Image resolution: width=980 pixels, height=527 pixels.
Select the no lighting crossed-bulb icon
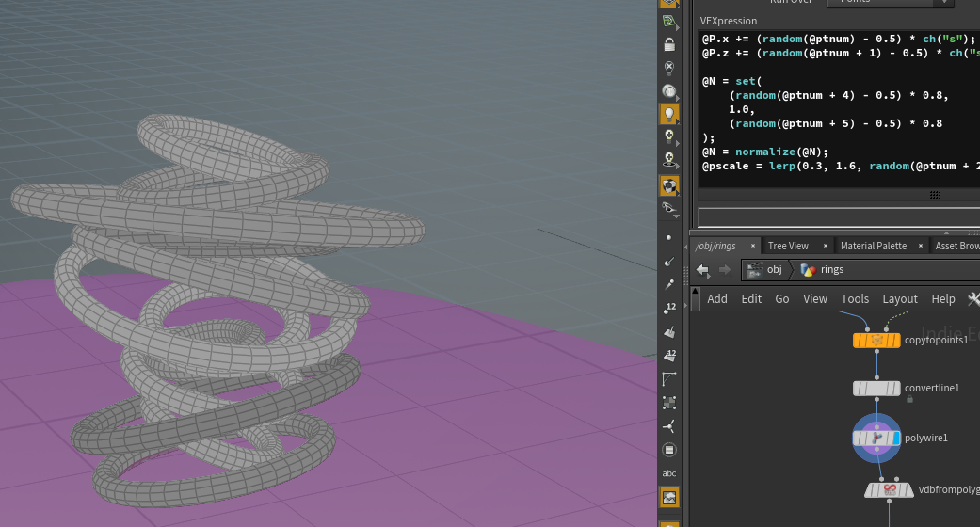point(668,68)
